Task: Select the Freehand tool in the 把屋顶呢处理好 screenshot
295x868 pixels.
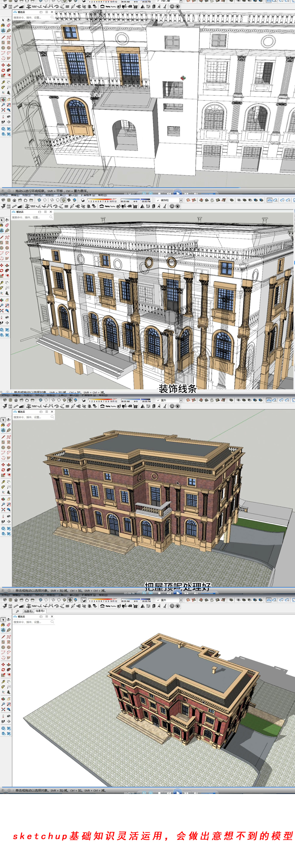Action: coord(9,437)
